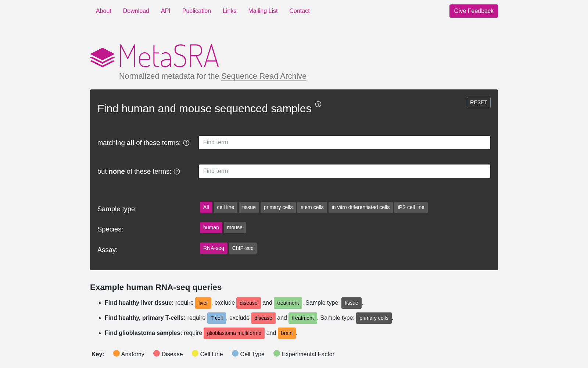The image size is (588, 368).
Task: Click the blue Cell Type key dot
Action: [235, 353]
